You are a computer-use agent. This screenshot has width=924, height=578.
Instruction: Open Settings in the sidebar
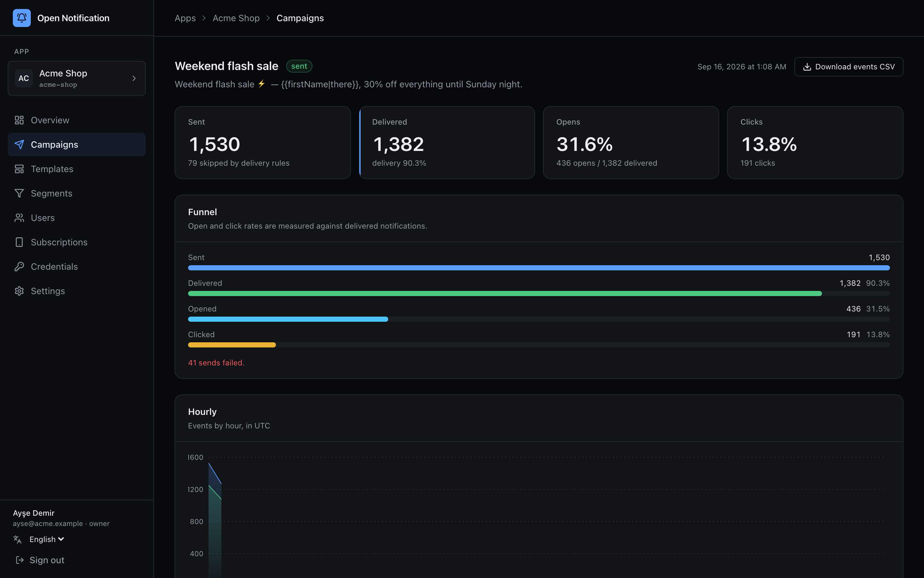77,291
